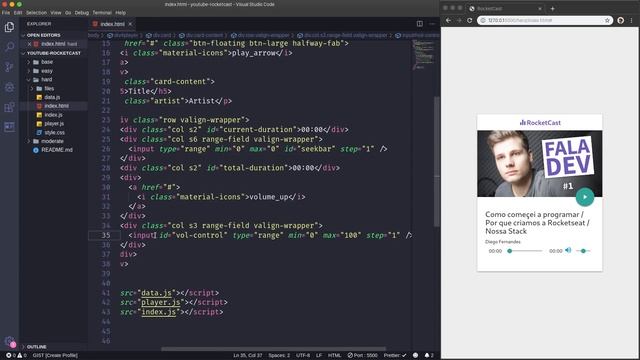Open the Help menu

click(120, 13)
